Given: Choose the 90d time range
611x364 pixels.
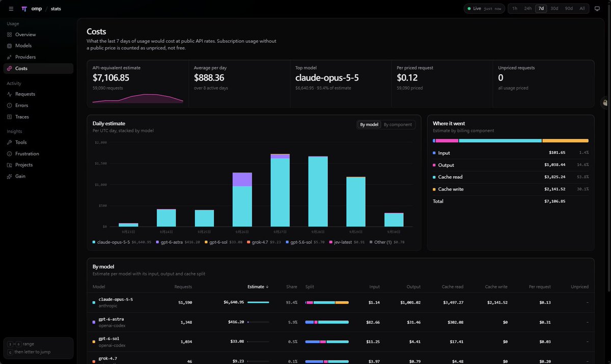Looking at the screenshot, I should pyautogui.click(x=568, y=9).
